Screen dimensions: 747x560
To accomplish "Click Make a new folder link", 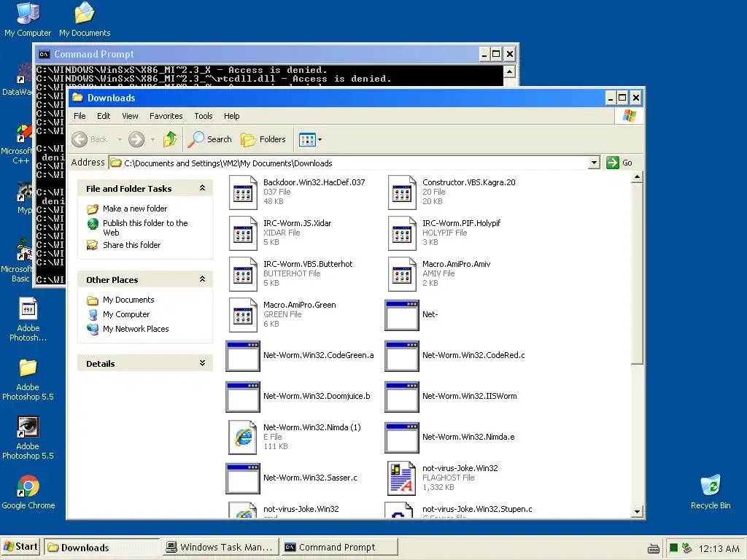I will click(x=135, y=209).
